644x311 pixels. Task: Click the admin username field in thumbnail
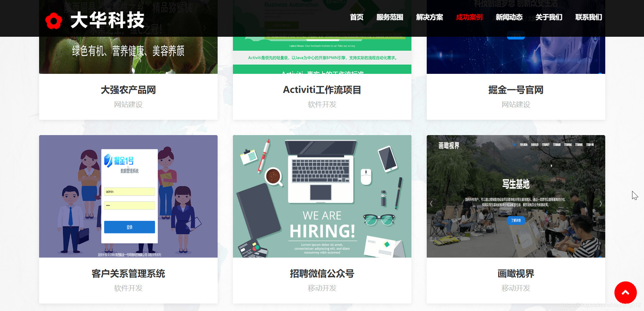tap(130, 192)
